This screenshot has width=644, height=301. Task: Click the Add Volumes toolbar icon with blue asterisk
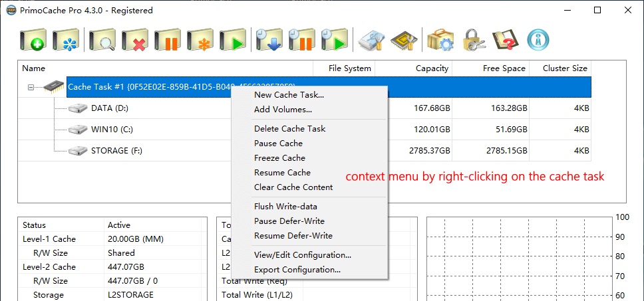pos(66,40)
